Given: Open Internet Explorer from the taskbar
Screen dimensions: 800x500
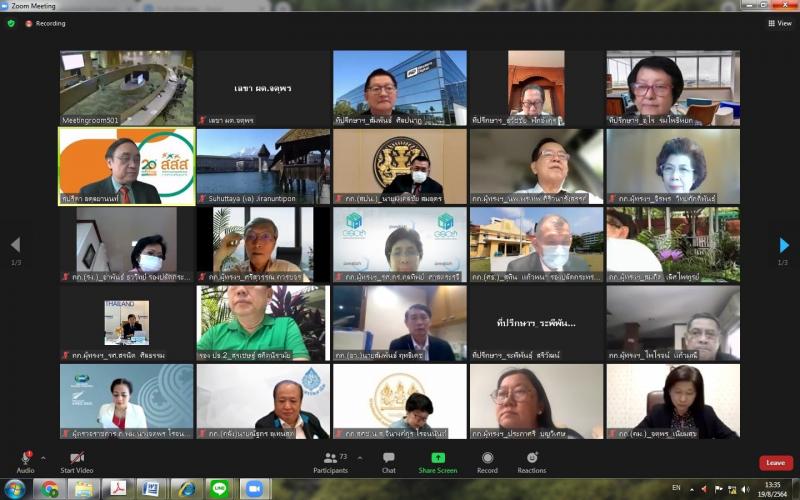Looking at the screenshot, I should (186, 489).
